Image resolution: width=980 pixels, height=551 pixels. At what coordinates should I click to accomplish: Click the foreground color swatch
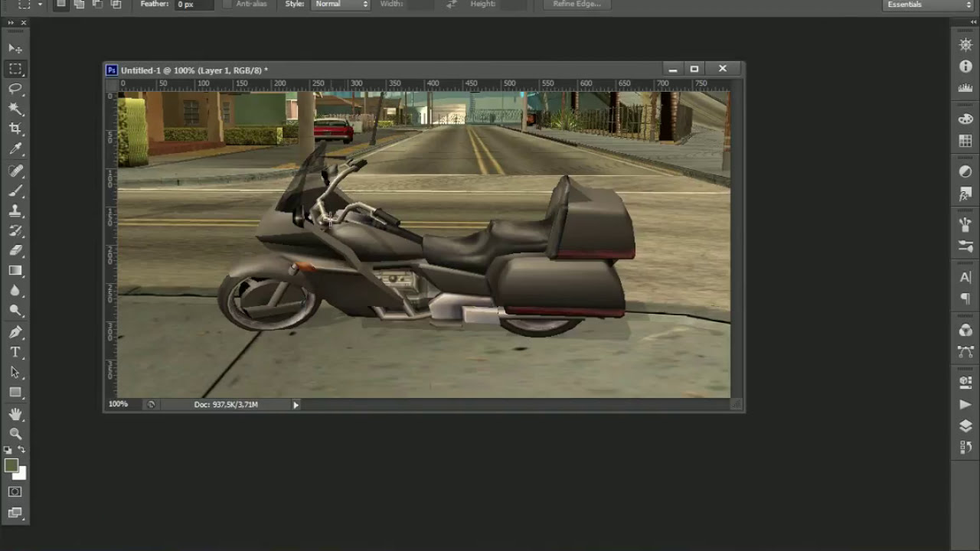pos(11,465)
